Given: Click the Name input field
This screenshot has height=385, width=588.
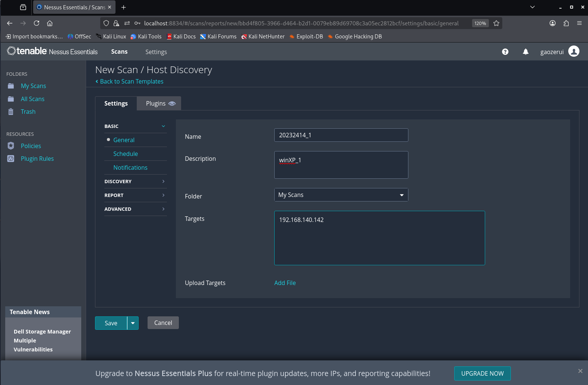Looking at the screenshot, I should tap(341, 135).
